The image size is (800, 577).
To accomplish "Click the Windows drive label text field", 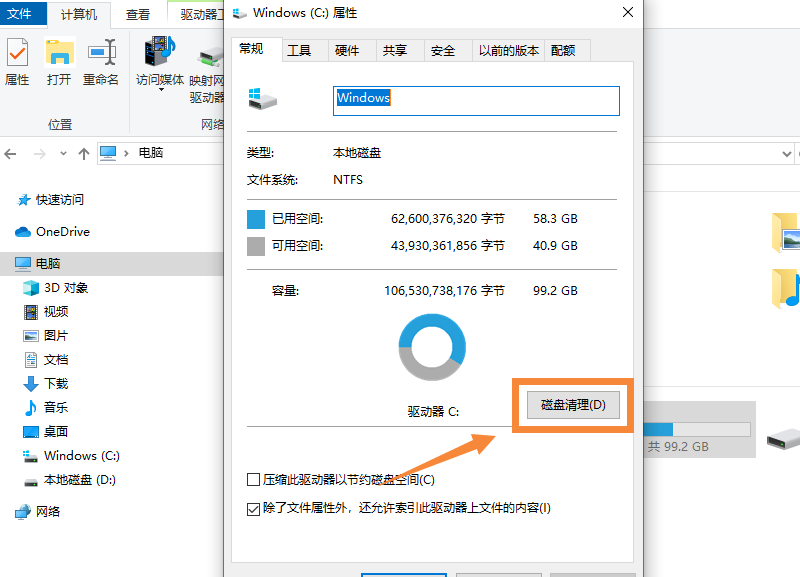I will pyautogui.click(x=475, y=100).
